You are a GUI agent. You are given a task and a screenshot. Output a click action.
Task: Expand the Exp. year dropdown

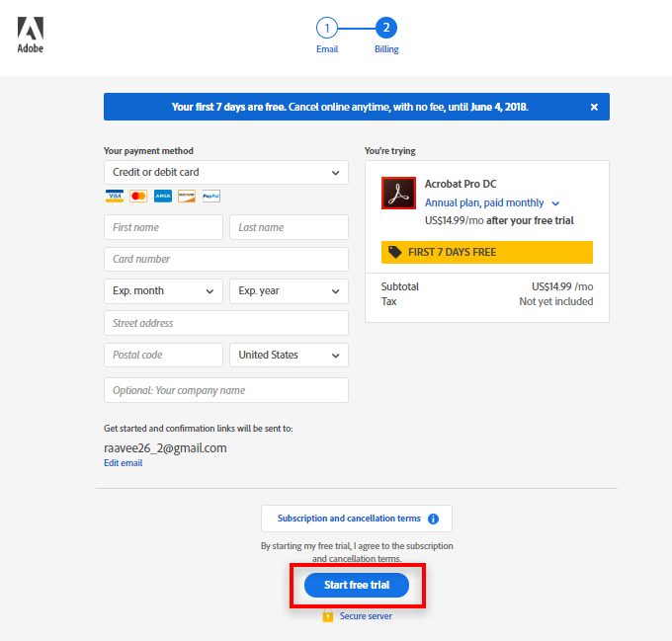pyautogui.click(x=289, y=291)
